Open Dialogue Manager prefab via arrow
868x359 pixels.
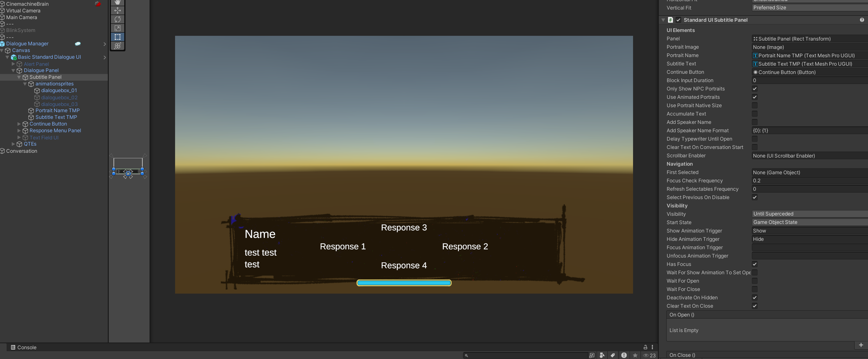pos(104,44)
